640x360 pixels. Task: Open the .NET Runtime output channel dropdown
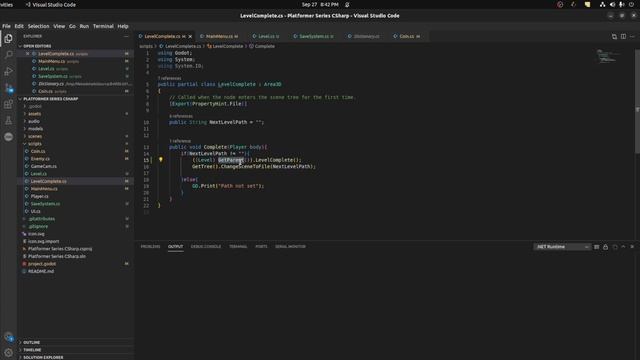[562, 247]
